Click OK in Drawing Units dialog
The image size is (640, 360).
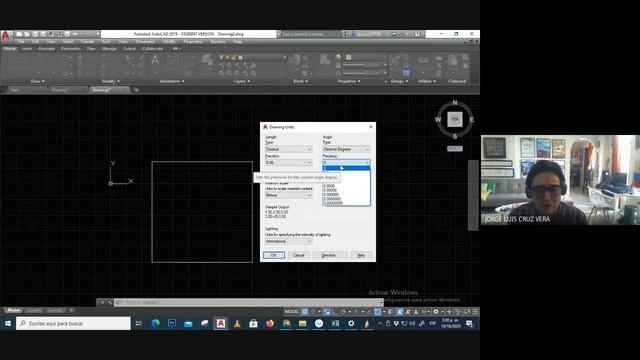click(274, 255)
